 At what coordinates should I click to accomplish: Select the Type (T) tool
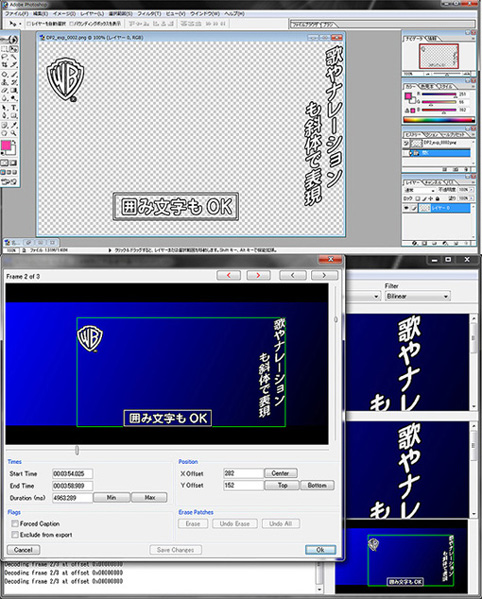pyautogui.click(x=14, y=107)
